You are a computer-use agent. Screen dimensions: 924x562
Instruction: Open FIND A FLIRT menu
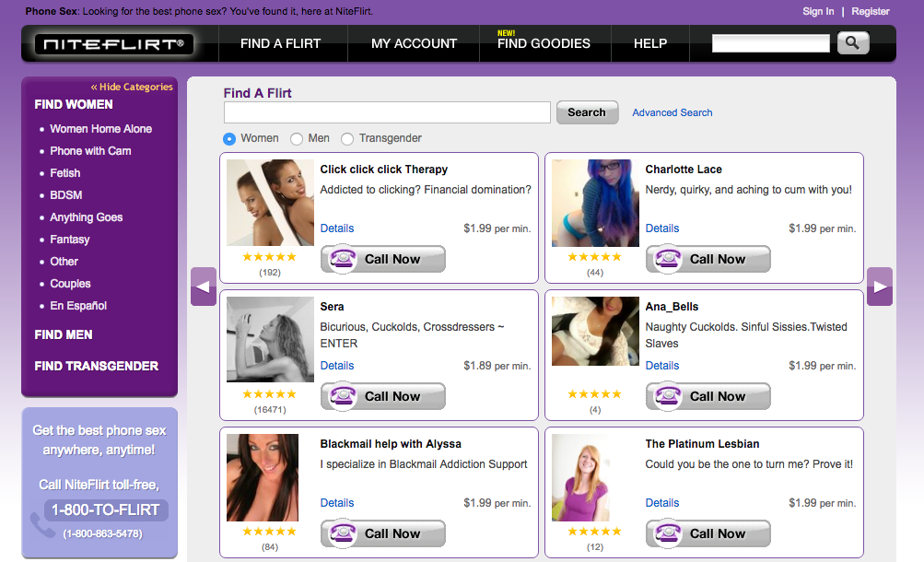coord(280,43)
